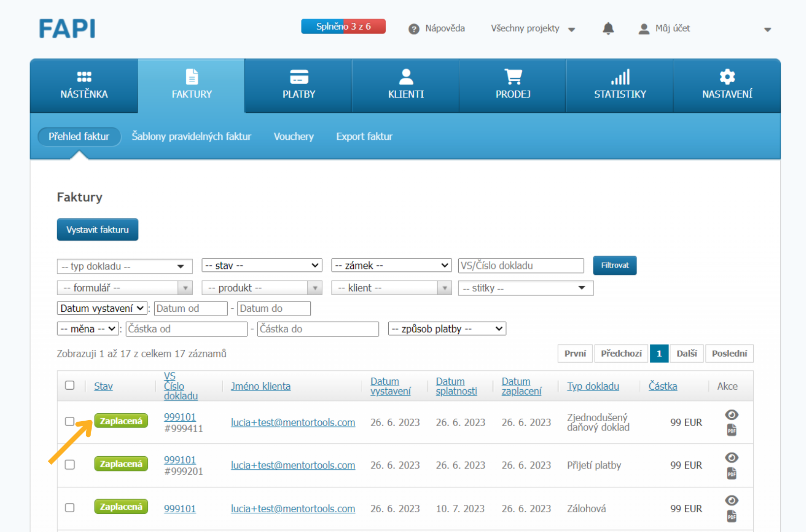The height and width of the screenshot is (532, 806).
Task: View first invoice via eye icon
Action: (732, 415)
